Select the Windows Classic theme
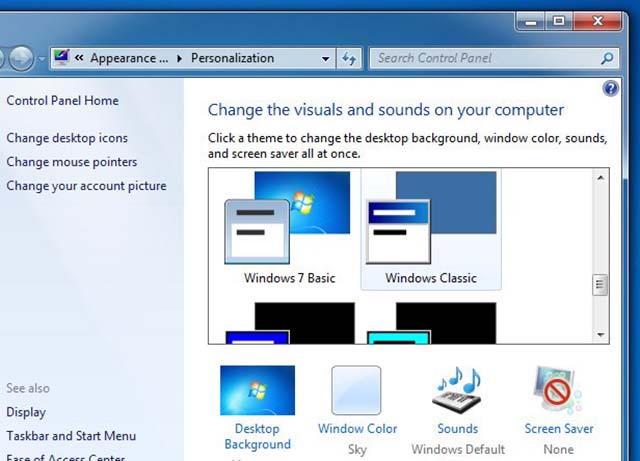The height and width of the screenshot is (461, 640). [x=431, y=229]
